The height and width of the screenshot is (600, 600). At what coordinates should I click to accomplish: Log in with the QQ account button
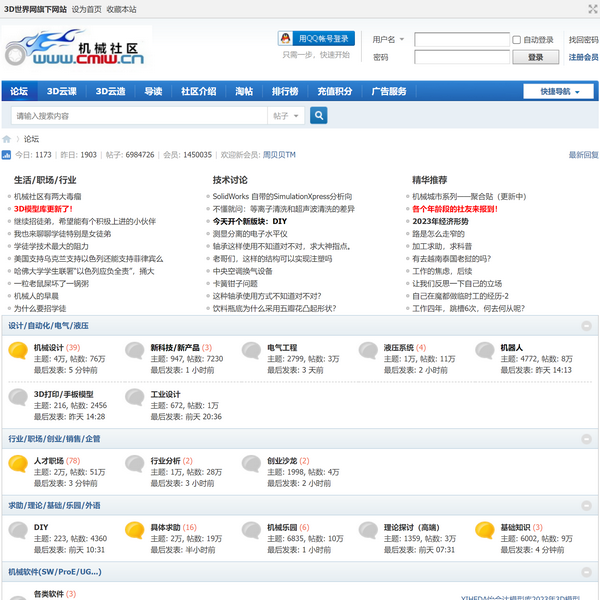316,38
